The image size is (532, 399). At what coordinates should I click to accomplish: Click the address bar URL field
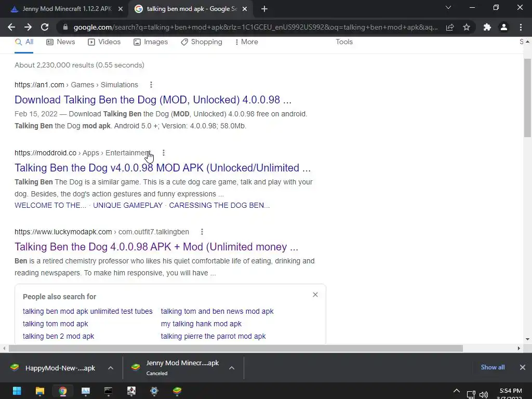pos(255,27)
